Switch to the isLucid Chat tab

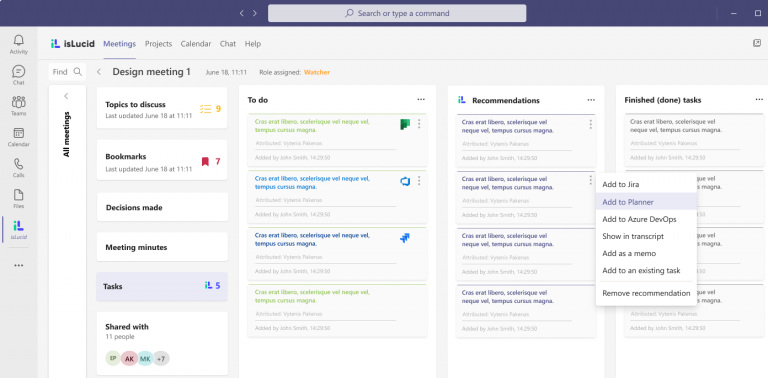point(228,44)
